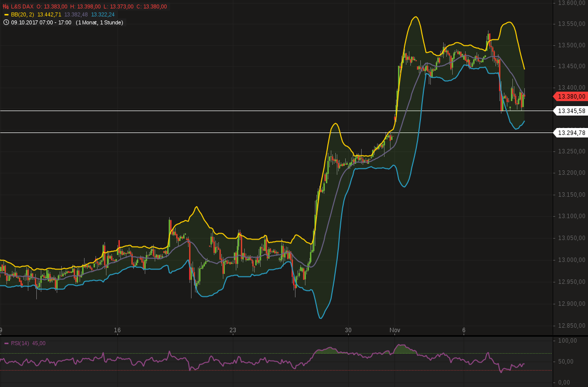The image size is (588, 387).
Task: Click the price axis label 12.850,00
Action: 572,326
